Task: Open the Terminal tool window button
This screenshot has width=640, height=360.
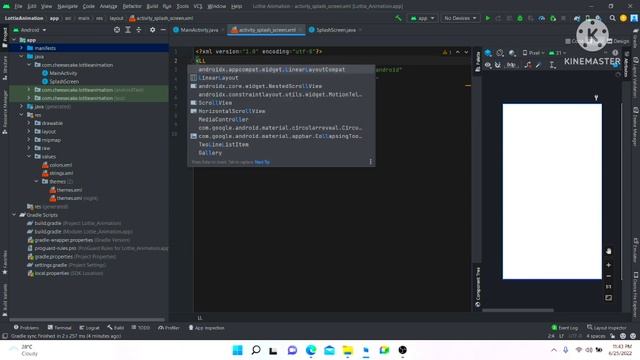Action: tap(60, 328)
